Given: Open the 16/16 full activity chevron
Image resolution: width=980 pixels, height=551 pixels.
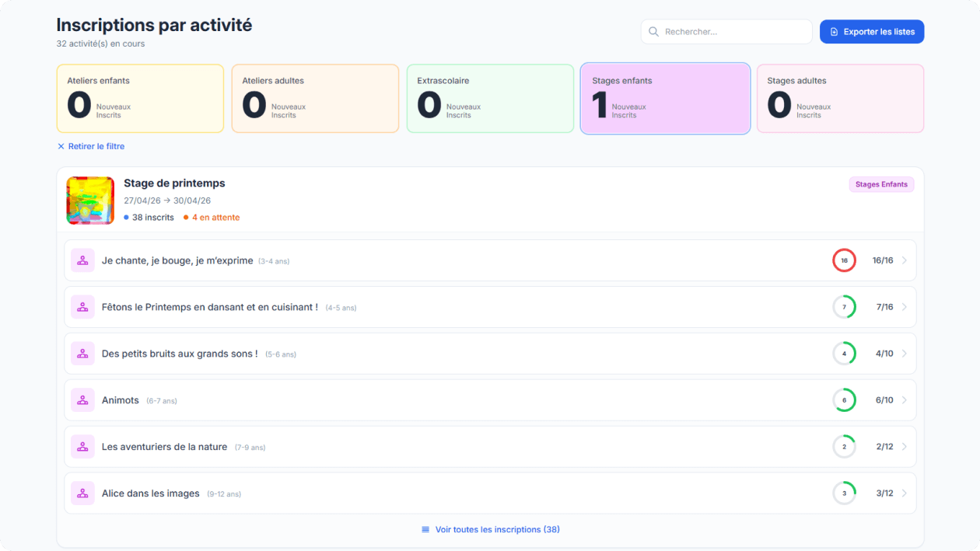Looking at the screenshot, I should point(905,260).
